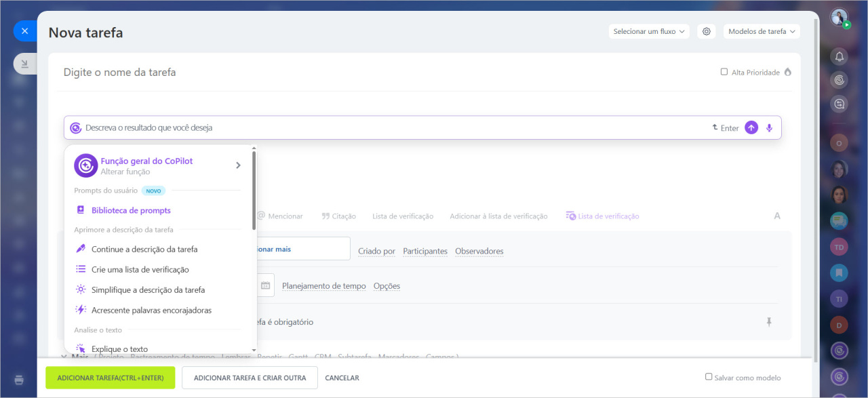Open the TI avatar in right sidebar
The image size is (868, 398).
840,298
